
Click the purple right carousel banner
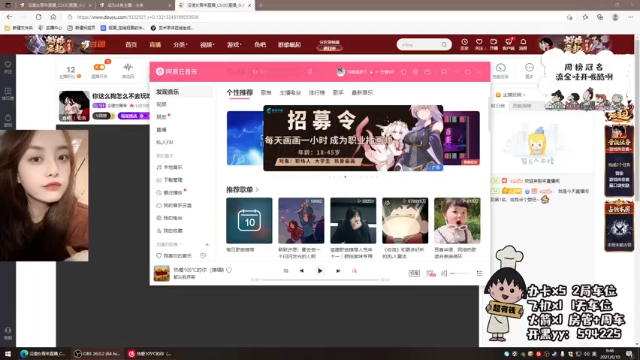coord(462,138)
